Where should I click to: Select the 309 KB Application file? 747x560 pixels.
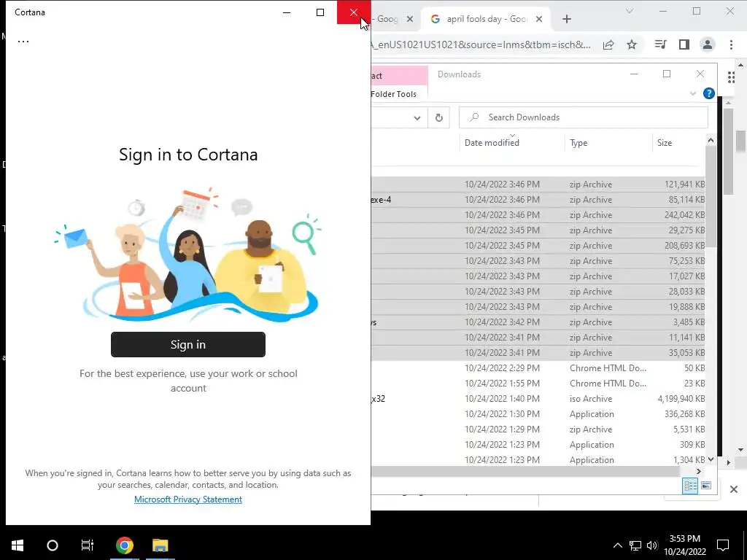pyautogui.click(x=538, y=444)
